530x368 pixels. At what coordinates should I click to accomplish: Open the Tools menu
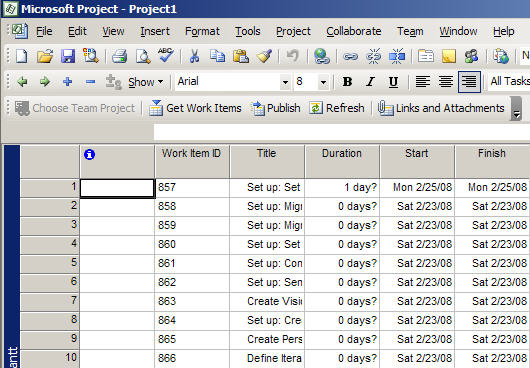[x=247, y=31]
